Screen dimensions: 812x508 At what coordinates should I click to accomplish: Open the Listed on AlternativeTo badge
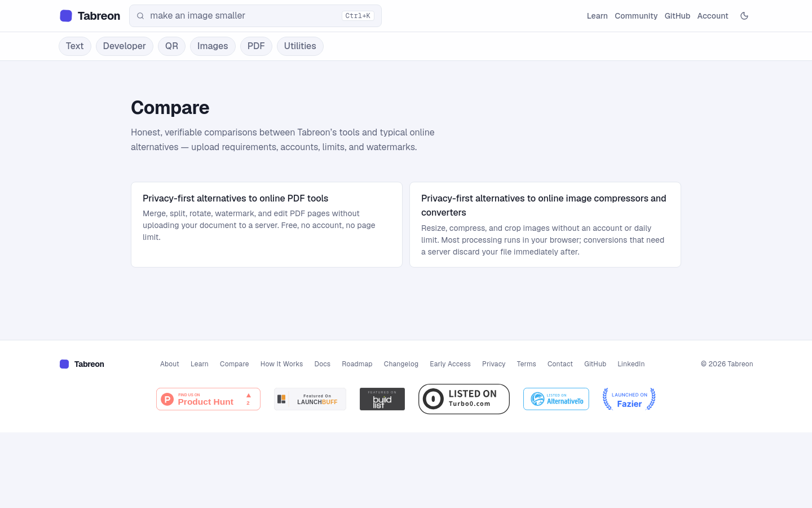click(556, 399)
